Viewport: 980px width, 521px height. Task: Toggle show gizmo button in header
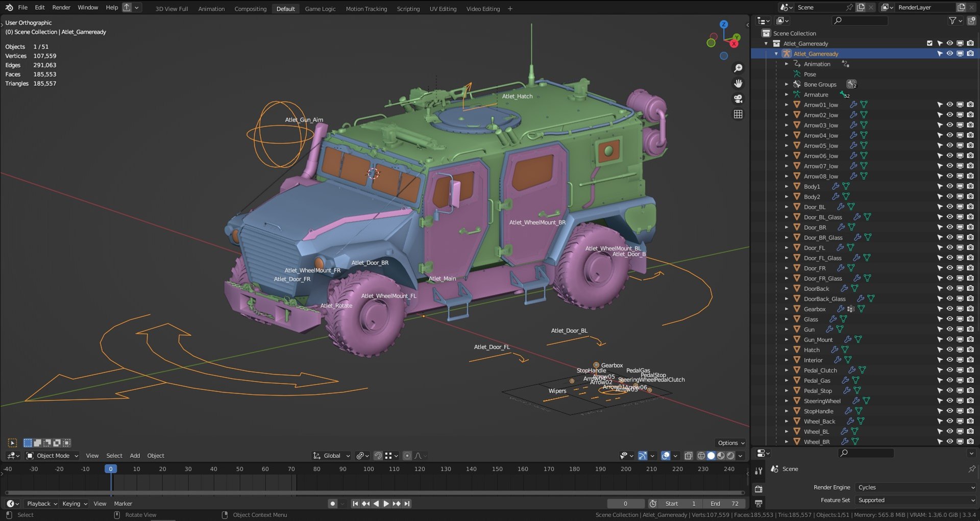coord(643,456)
